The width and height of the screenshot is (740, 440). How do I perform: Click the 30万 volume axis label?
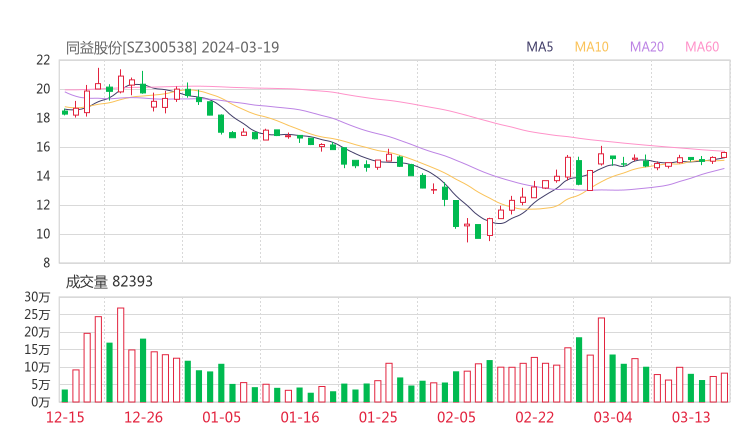coord(37,297)
